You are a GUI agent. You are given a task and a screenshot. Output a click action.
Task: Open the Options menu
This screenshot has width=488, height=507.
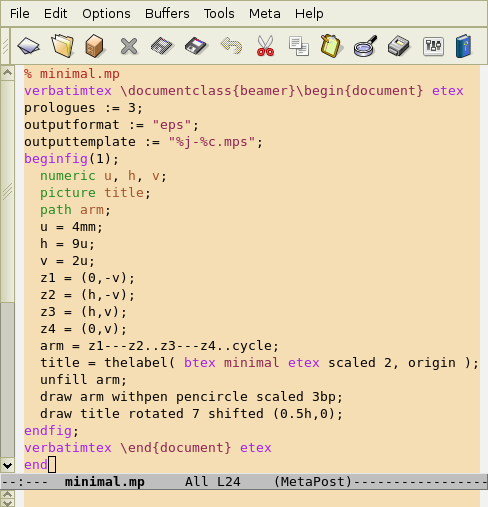click(106, 14)
